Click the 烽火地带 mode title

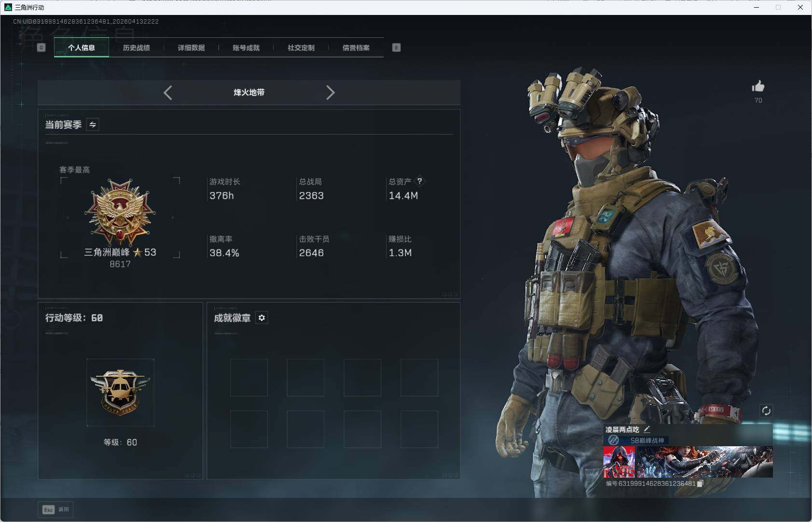click(249, 93)
